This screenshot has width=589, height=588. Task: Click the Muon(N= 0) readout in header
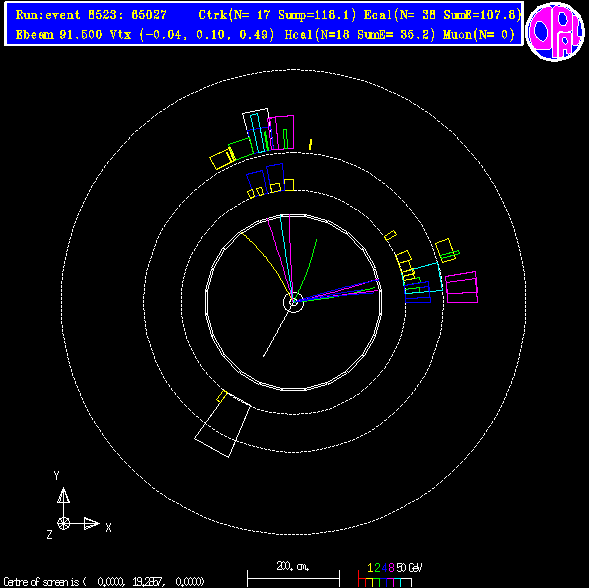tap(479, 35)
